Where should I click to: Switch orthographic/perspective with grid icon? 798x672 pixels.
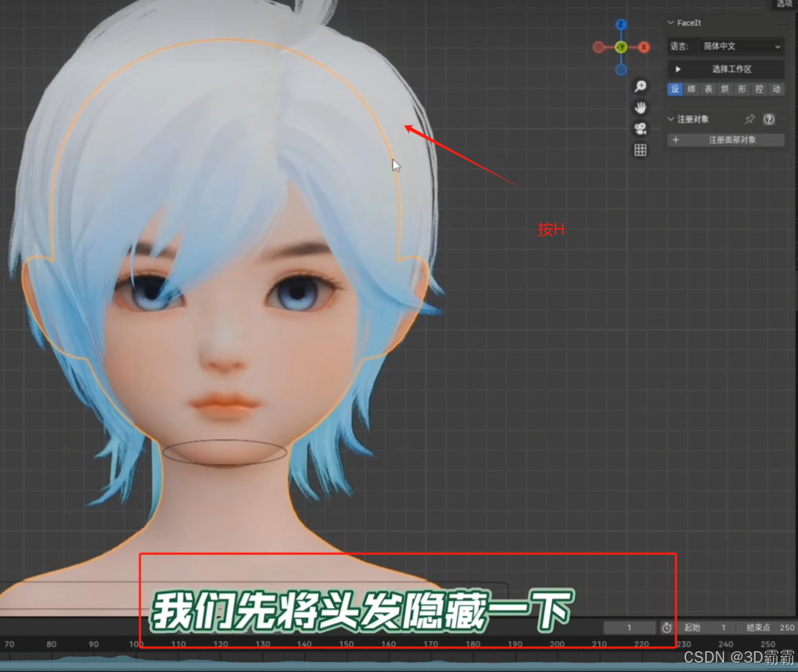(x=640, y=150)
